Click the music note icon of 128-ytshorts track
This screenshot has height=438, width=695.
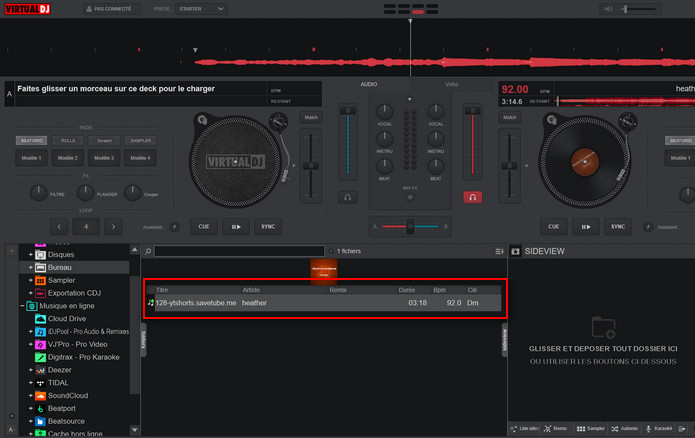[151, 303]
